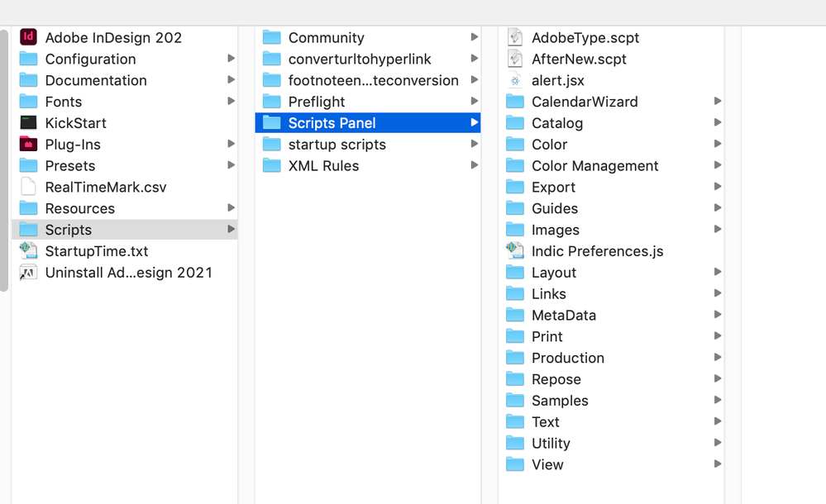Open the Links folder row
The height and width of the screenshot is (504, 826).
(611, 293)
